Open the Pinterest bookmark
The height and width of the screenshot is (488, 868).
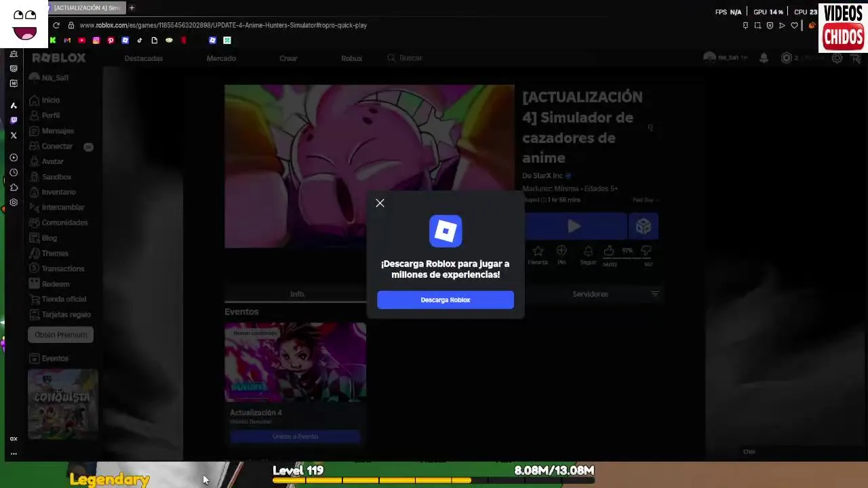pos(111,40)
